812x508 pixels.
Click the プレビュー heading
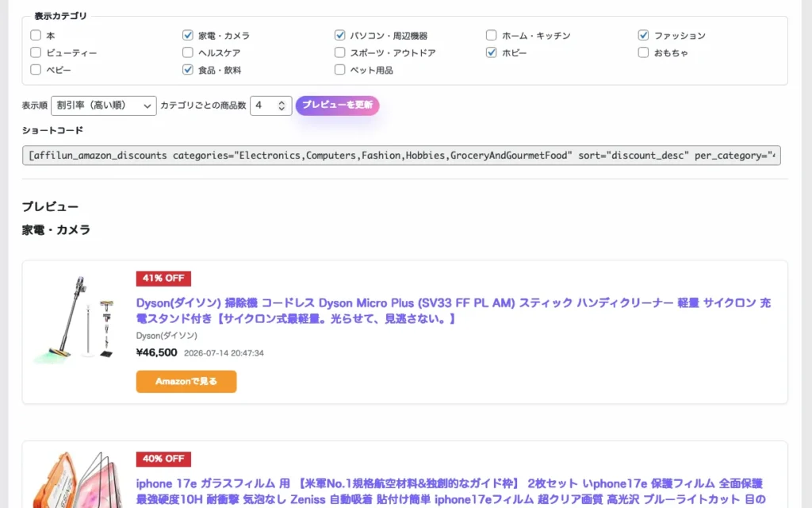pos(50,206)
